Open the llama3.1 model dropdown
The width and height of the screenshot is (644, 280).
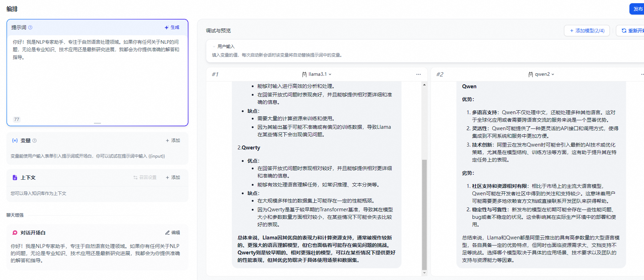[316, 74]
